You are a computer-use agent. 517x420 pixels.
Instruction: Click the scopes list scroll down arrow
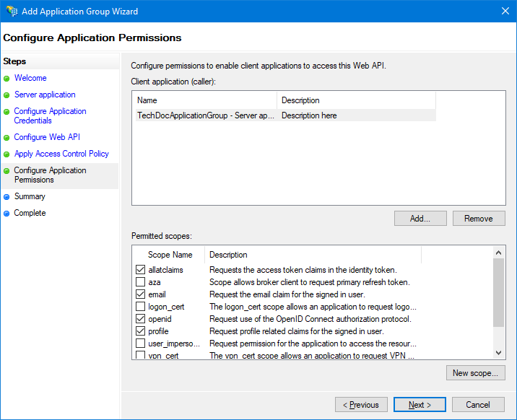point(498,353)
